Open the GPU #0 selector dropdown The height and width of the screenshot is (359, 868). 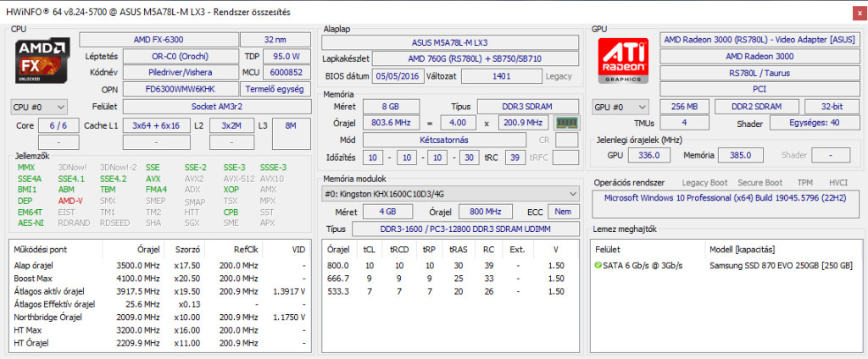point(620,107)
